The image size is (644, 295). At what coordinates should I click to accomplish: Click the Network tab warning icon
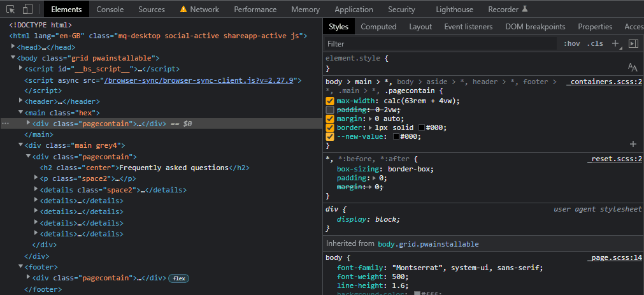(x=183, y=9)
